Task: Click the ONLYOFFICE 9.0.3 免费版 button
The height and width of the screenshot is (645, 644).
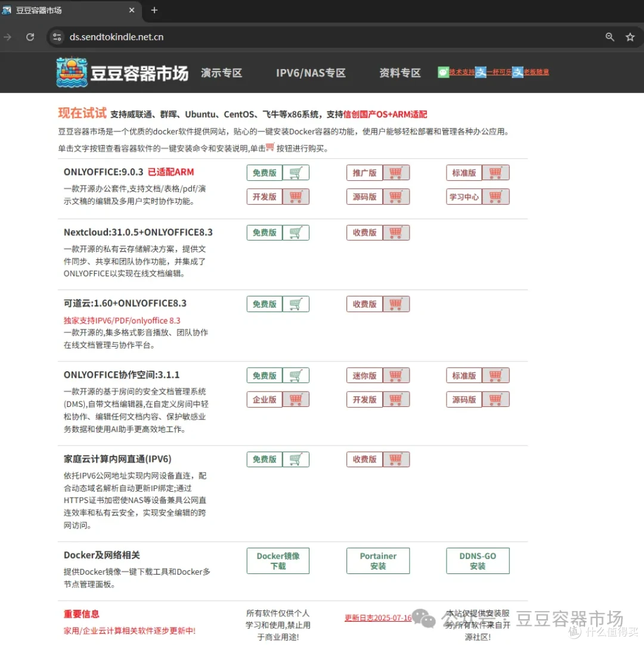Action: (x=265, y=173)
